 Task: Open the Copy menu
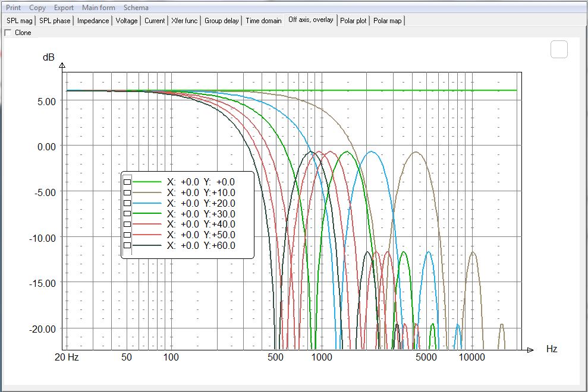(37, 8)
